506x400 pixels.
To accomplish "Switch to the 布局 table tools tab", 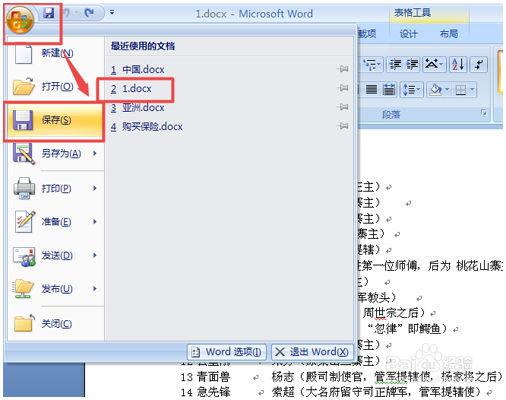I will [449, 34].
